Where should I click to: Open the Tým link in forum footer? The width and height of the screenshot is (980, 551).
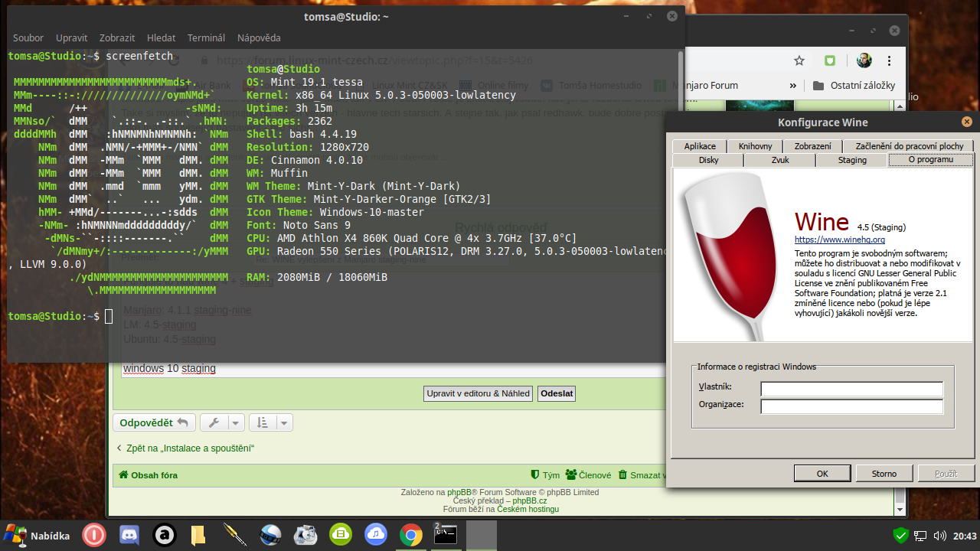(x=545, y=475)
